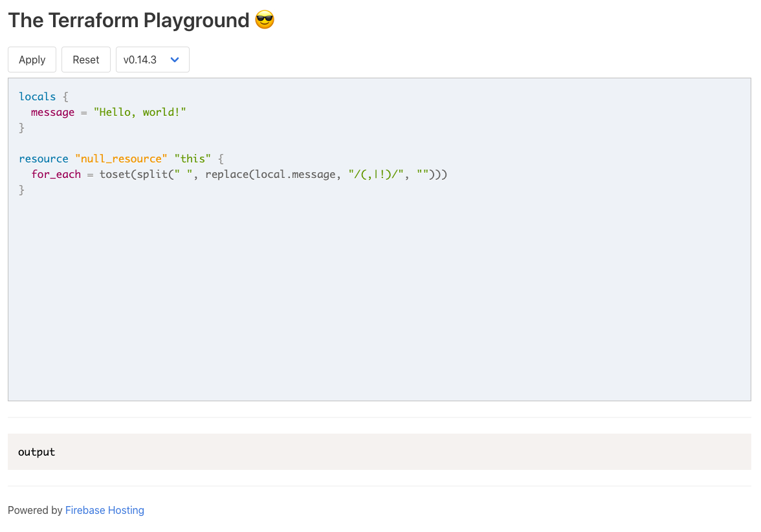Click the "resource" keyword in editor
Screen dimensions: 761x532
[x=44, y=159]
